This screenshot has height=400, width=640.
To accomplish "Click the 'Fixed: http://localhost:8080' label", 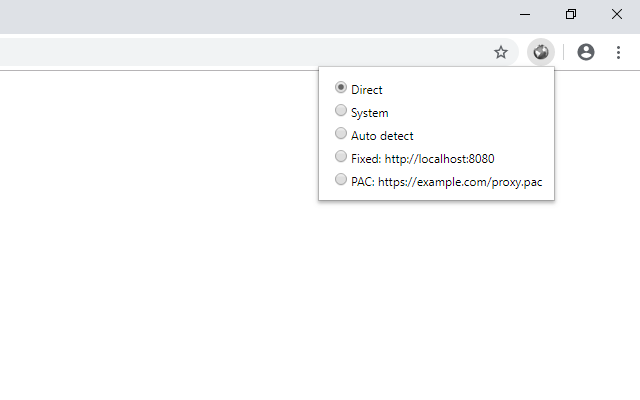I will pyautogui.click(x=422, y=159).
